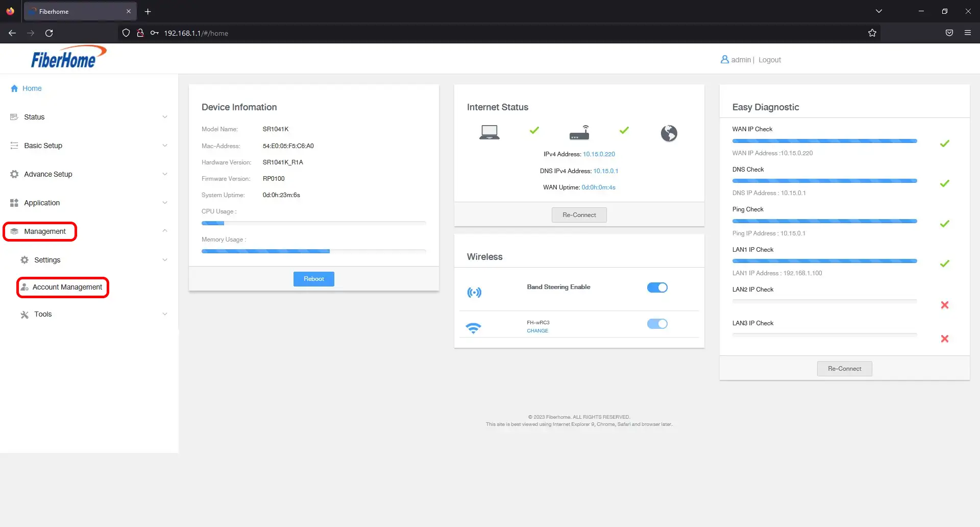Expand the Status menu chevron

coord(164,117)
